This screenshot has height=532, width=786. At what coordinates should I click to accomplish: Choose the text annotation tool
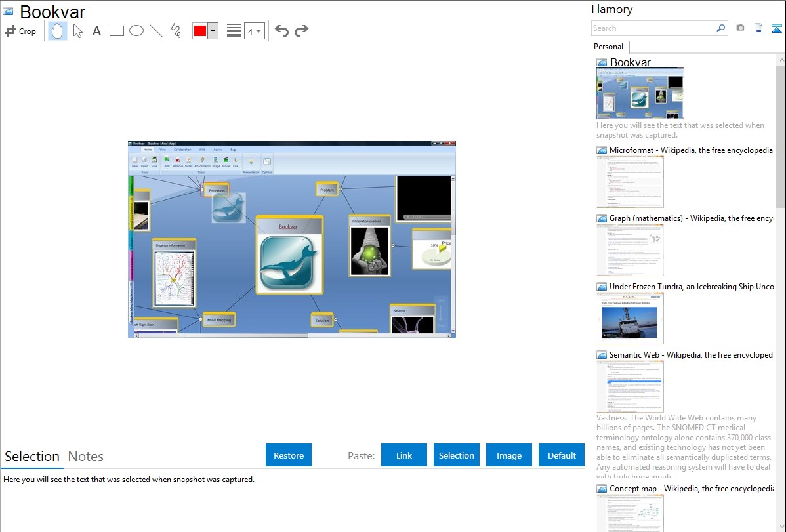click(x=96, y=31)
